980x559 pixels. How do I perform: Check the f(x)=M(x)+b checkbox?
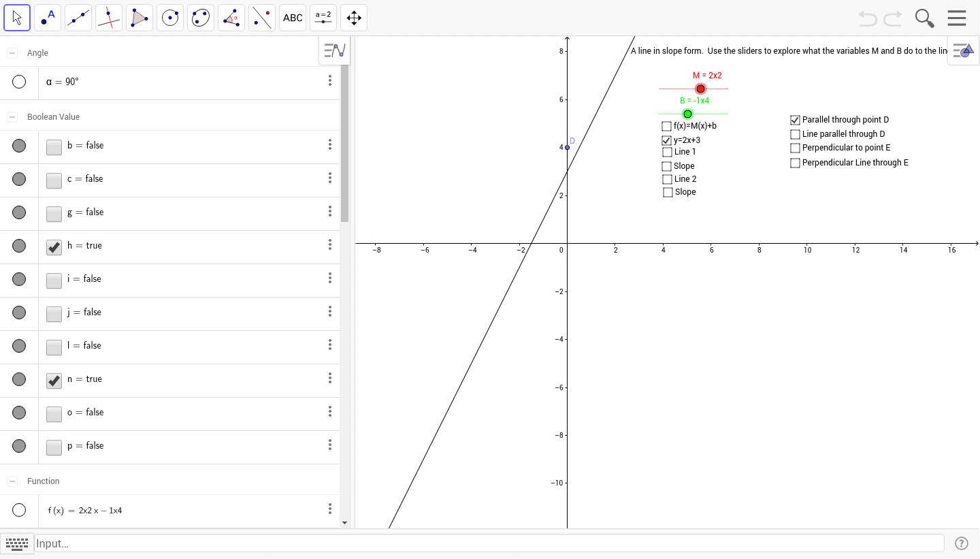pyautogui.click(x=666, y=126)
